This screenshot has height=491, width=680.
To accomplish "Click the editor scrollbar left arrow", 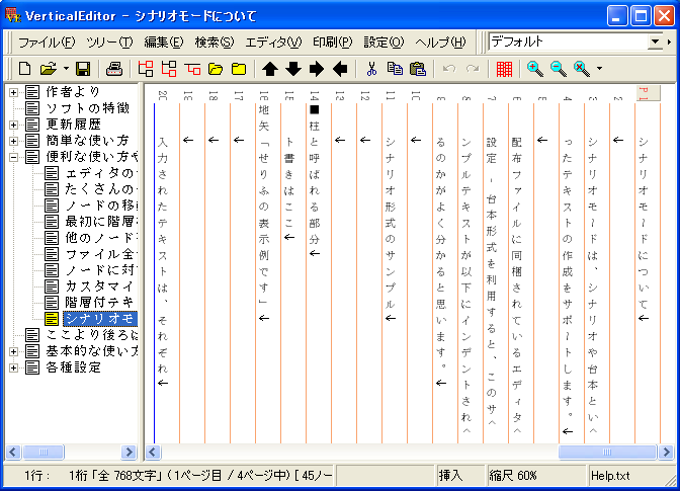I will pyautogui.click(x=152, y=452).
